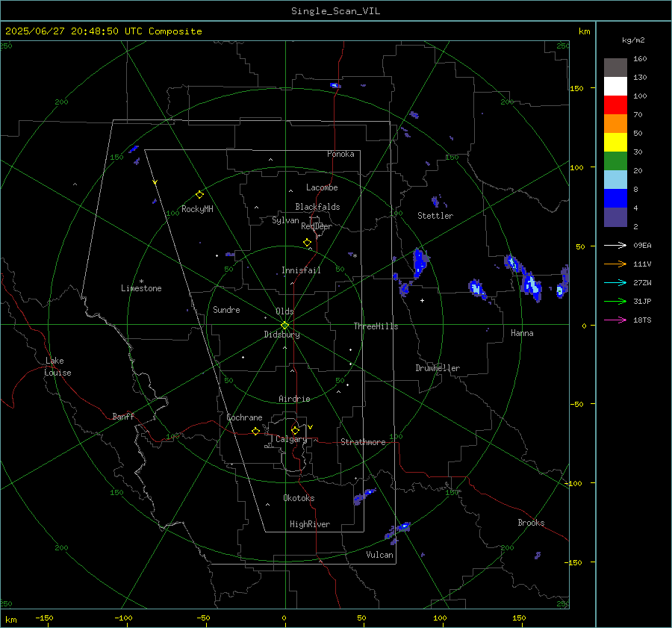Screen dimensions: 672x628
Task: Click the Airdrie town label
Action: coord(294,399)
